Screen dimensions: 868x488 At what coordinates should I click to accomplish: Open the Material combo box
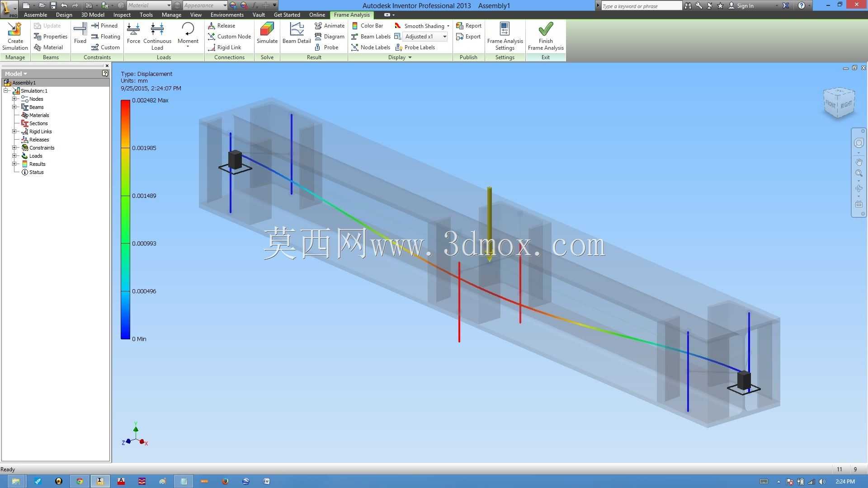tap(149, 5)
